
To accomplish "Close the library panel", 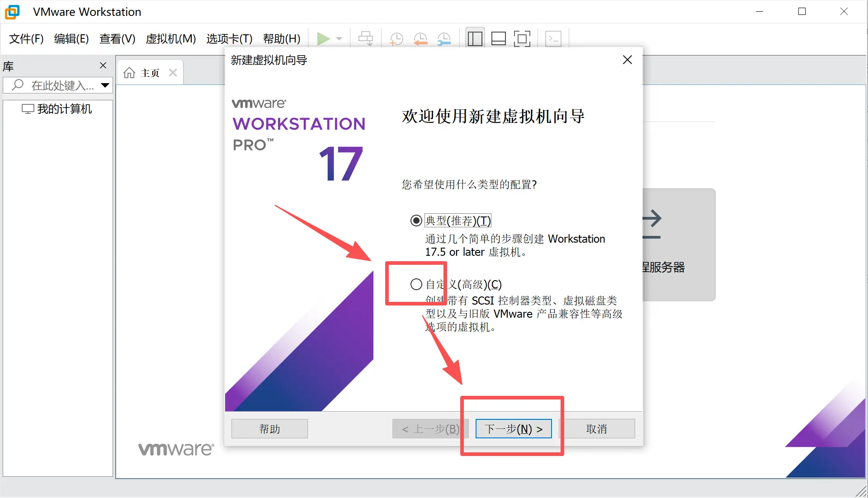I will point(103,66).
